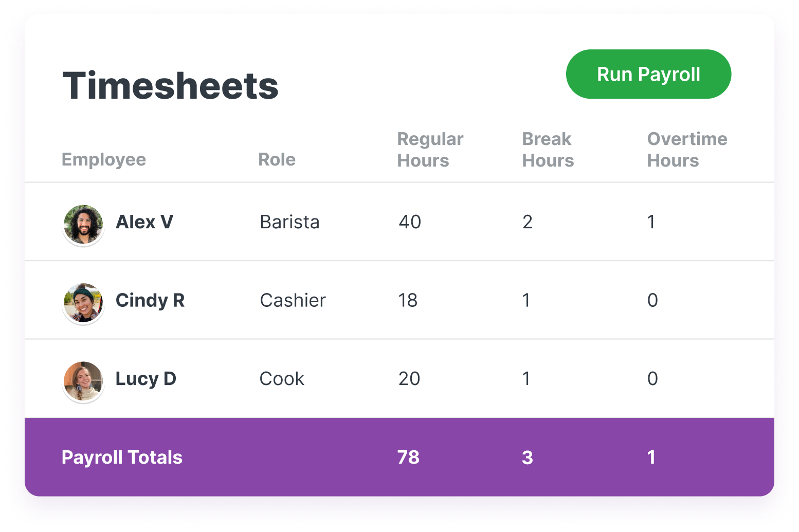Screen dimensions: 799x532
Task: Open Lucy D's profile photo
Action: tap(83, 381)
